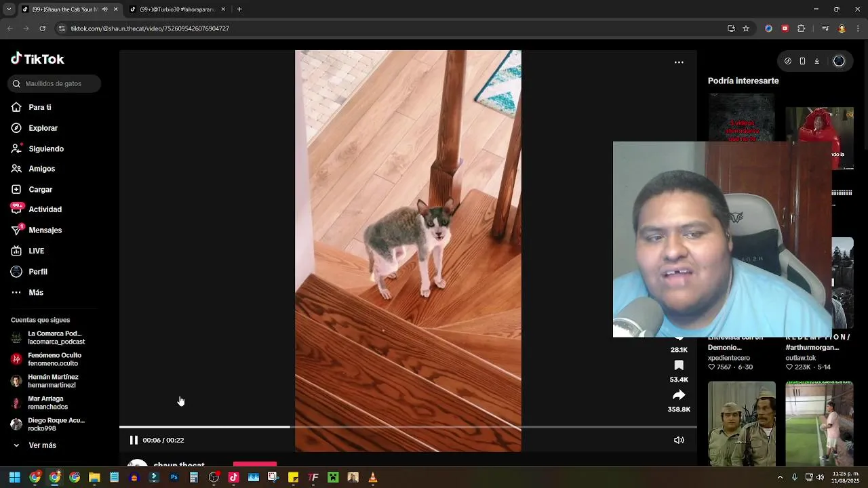
Task: Toggle the video volume speaker
Action: pyautogui.click(x=679, y=440)
